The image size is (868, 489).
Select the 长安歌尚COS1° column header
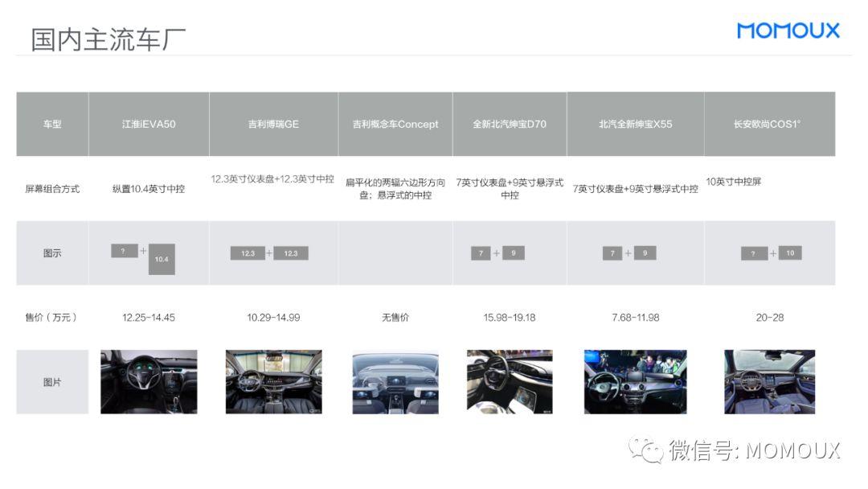coord(769,124)
